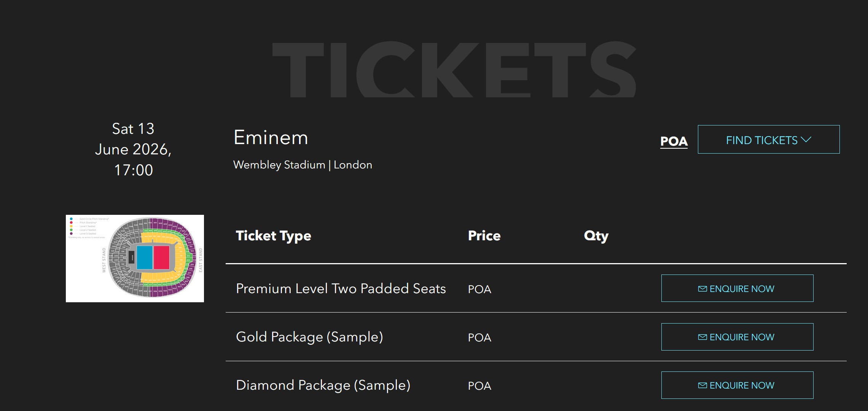The height and width of the screenshot is (411, 868).
Task: Select the blue Gold Circle block on map
Action: pyautogui.click(x=145, y=257)
